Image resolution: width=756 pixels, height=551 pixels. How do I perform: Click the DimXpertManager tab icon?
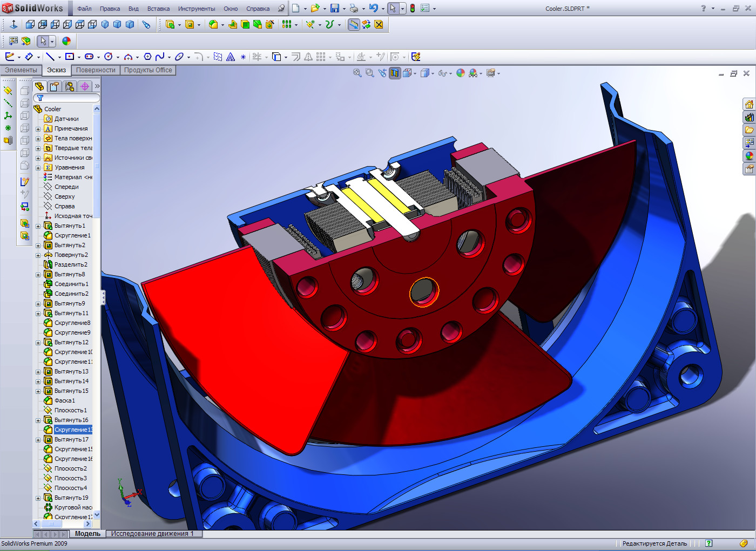click(x=85, y=86)
